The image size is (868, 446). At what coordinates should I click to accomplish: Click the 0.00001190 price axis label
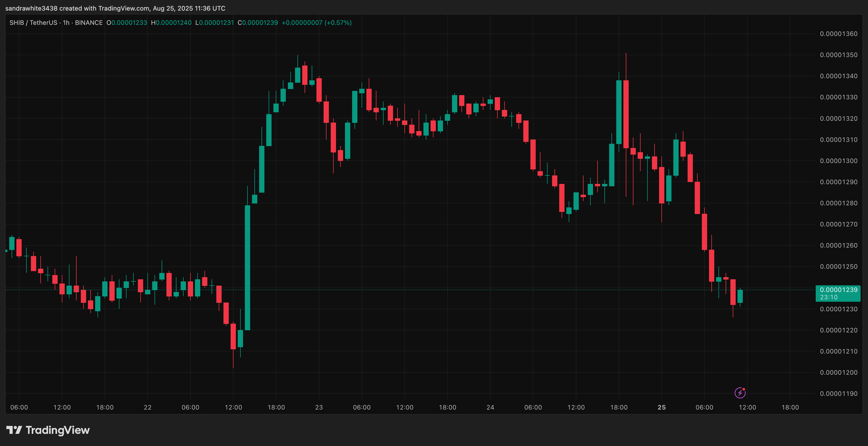click(838, 393)
